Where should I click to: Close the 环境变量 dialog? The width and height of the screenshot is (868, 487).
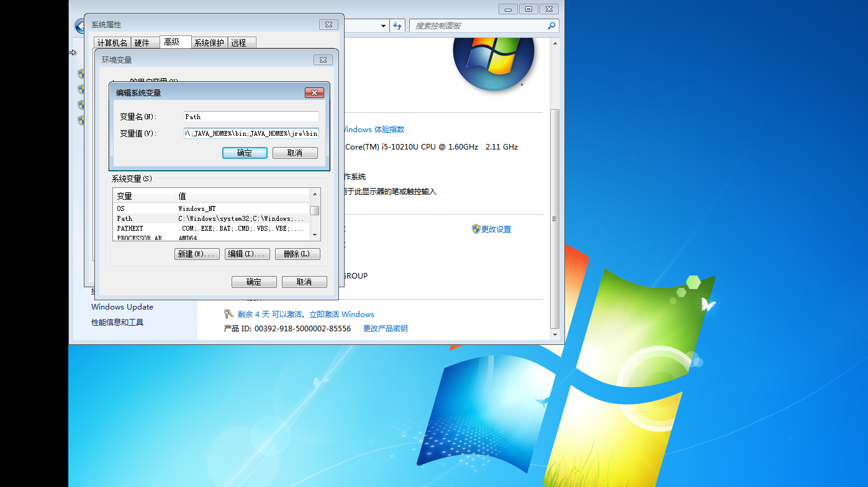(x=323, y=60)
